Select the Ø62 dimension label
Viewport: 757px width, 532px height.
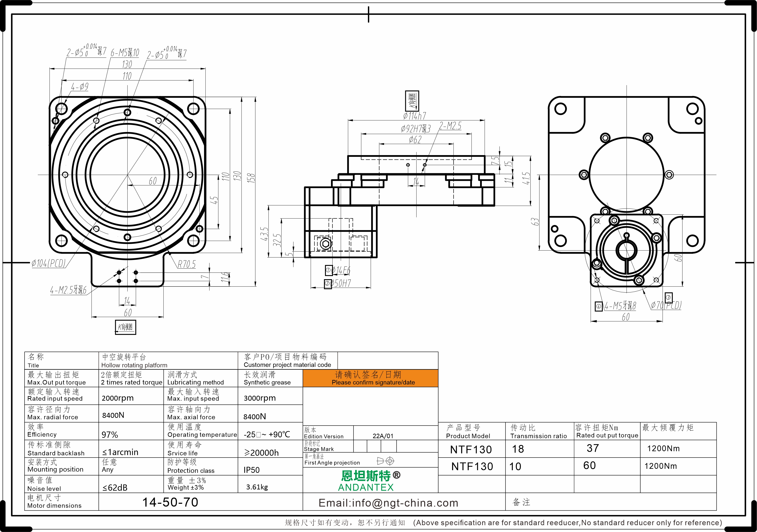[415, 140]
